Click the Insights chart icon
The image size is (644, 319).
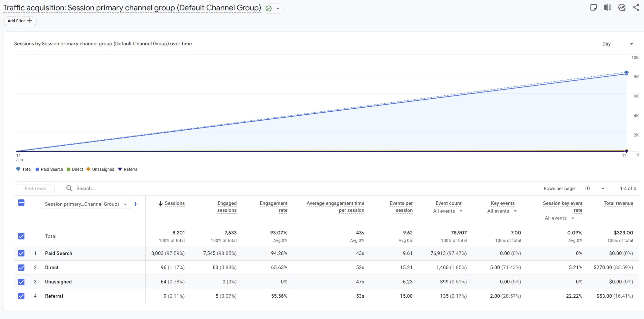(x=622, y=8)
